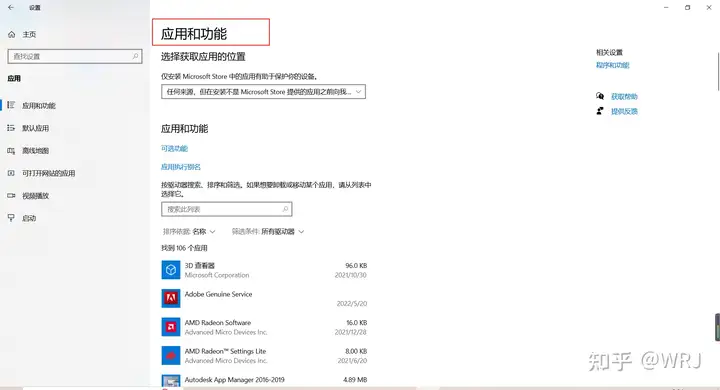The height and width of the screenshot is (390, 720).
Task: Select AMD Radeon Settings Lite entry
Action: coord(225,351)
